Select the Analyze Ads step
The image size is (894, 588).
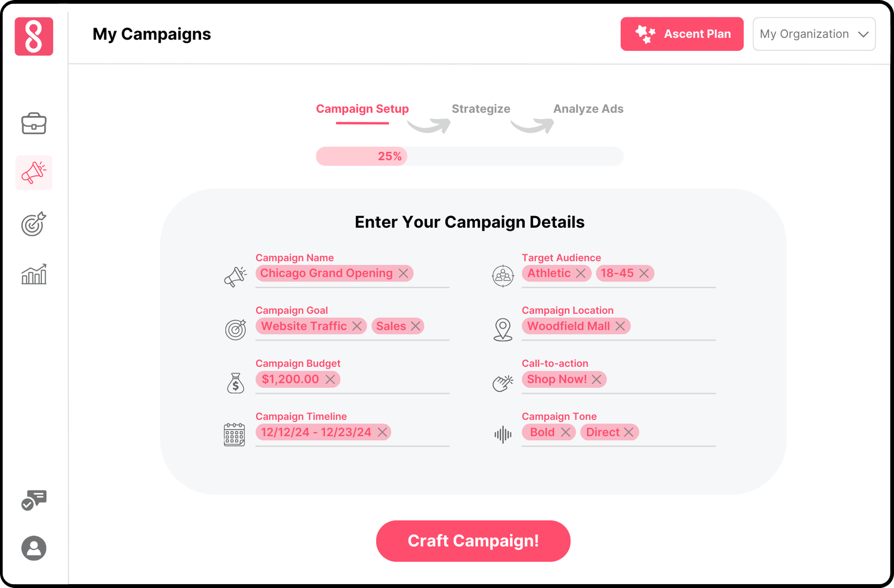[x=588, y=108]
